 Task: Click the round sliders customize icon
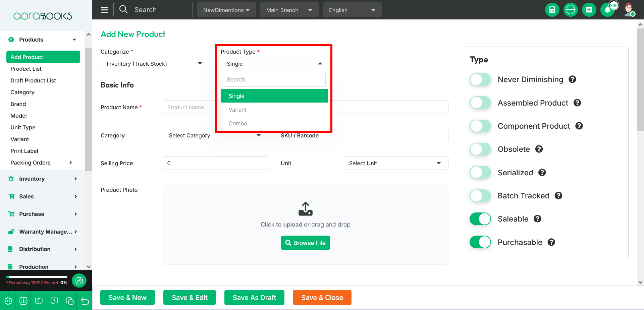tap(79, 281)
